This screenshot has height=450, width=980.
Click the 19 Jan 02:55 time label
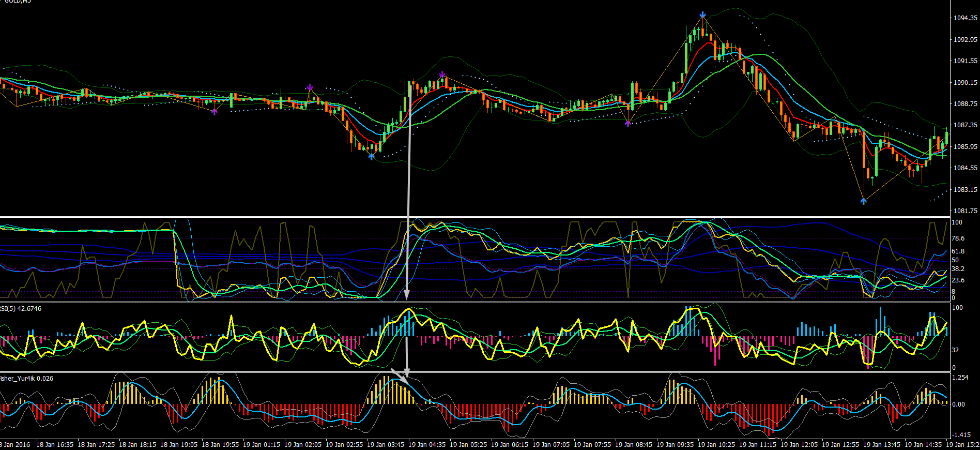(344, 445)
